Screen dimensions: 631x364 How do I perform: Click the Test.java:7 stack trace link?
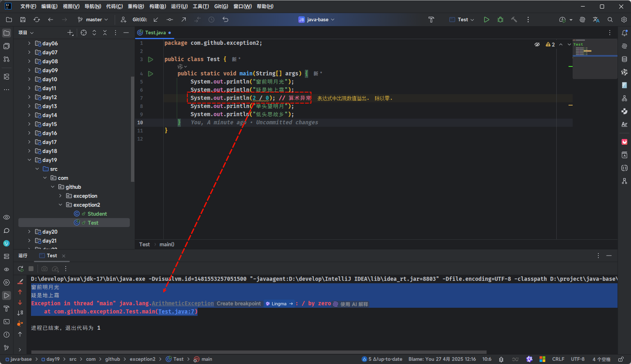tap(176, 311)
